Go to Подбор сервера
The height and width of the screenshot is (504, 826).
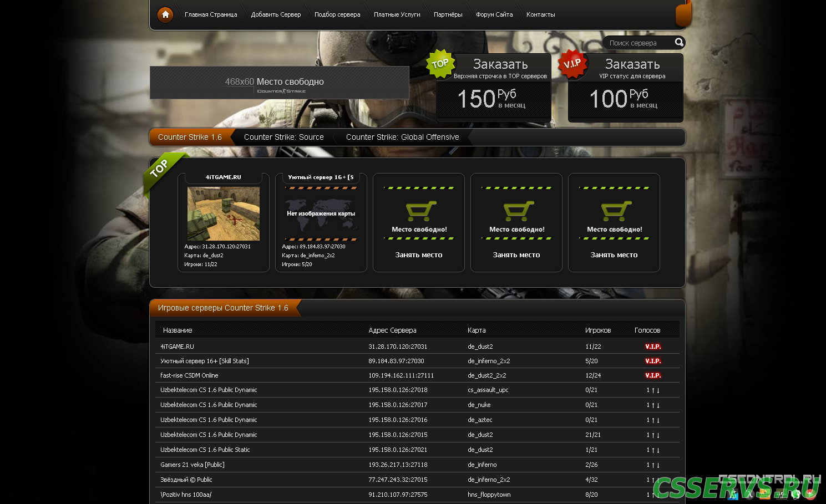point(337,14)
